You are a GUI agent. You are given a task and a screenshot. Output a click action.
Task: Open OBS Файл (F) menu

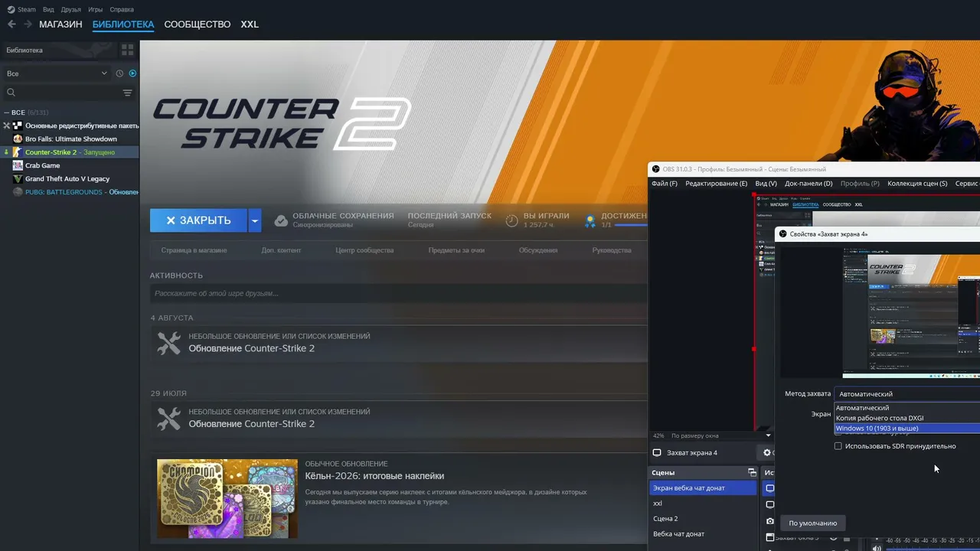pyautogui.click(x=665, y=184)
